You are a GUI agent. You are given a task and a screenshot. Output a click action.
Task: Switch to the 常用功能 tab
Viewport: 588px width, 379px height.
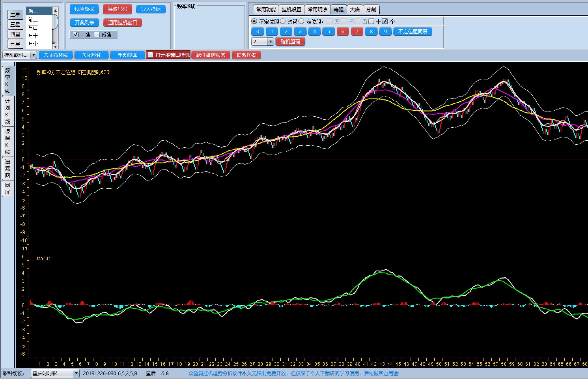click(x=266, y=10)
